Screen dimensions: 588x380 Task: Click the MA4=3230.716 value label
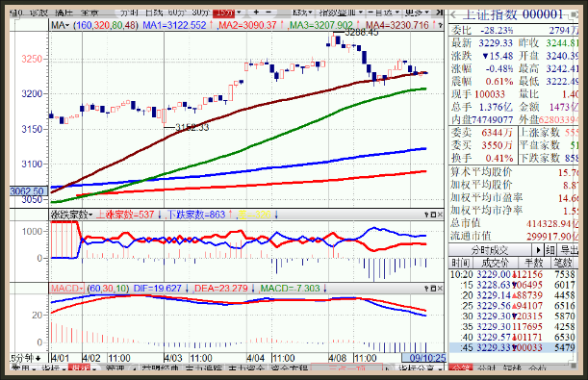click(x=397, y=25)
